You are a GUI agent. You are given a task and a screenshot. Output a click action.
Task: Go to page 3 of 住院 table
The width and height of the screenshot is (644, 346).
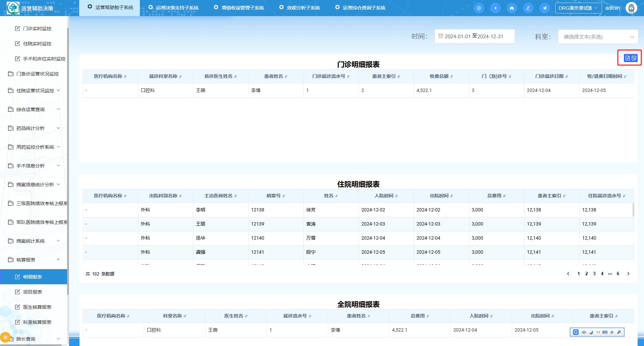pos(594,274)
